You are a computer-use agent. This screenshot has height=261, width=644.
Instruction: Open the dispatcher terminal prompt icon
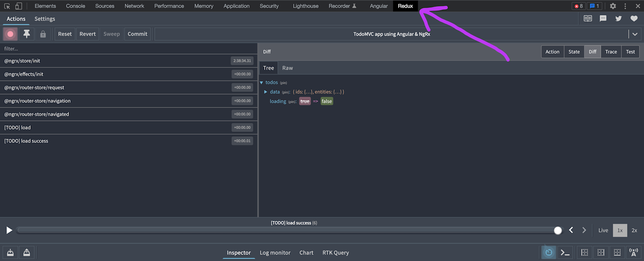pyautogui.click(x=565, y=252)
